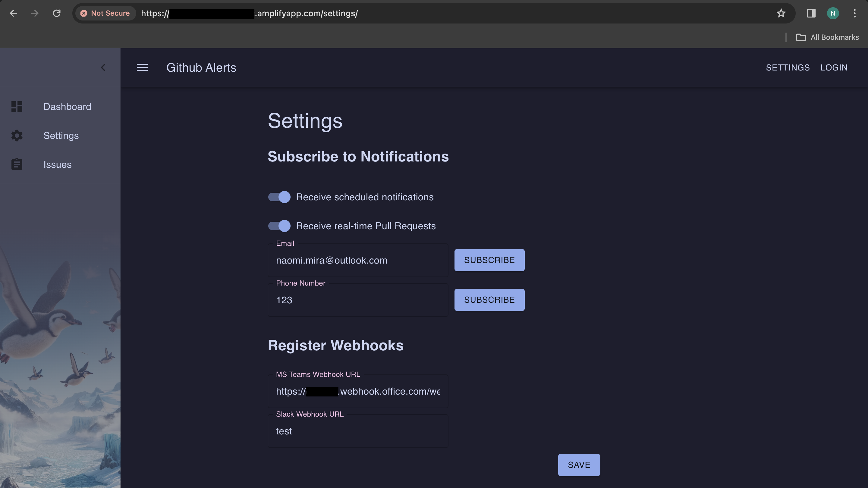This screenshot has height=488, width=868.
Task: Click the Not Secure warning badge
Action: click(x=105, y=13)
